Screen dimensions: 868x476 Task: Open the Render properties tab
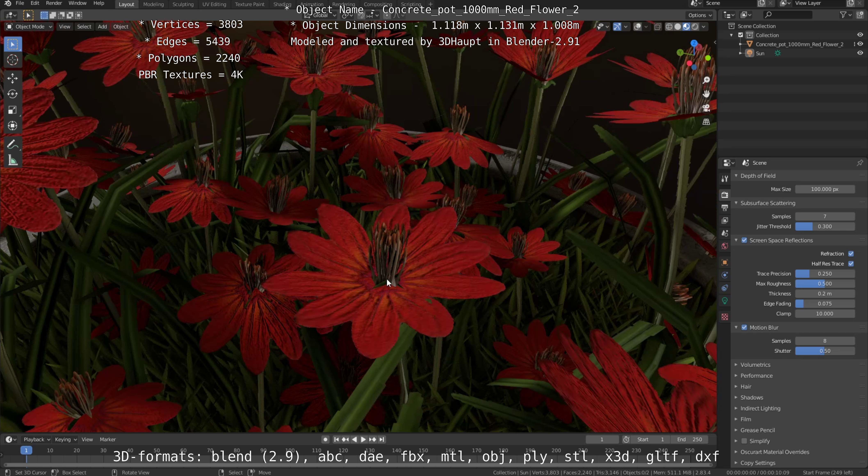point(725,195)
